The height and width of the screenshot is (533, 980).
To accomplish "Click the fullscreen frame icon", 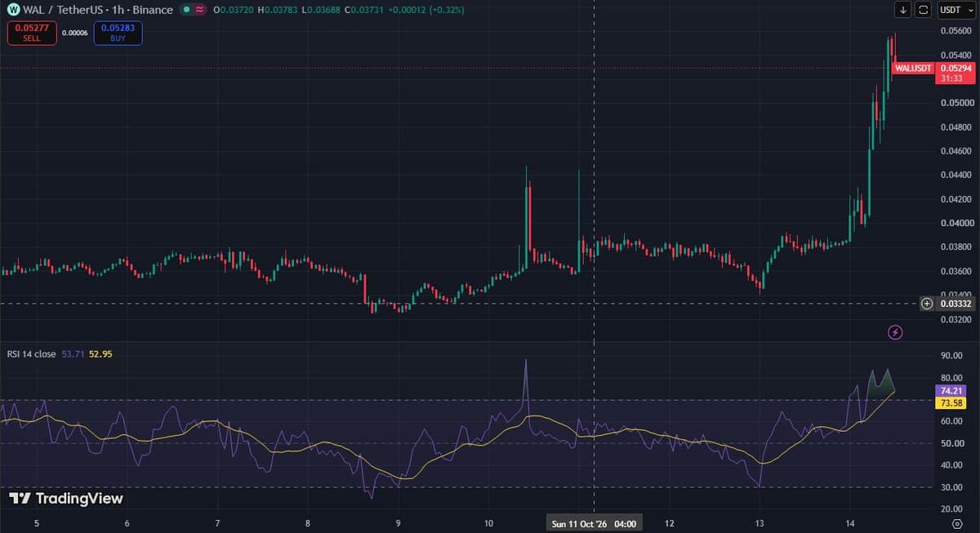I will (924, 10).
